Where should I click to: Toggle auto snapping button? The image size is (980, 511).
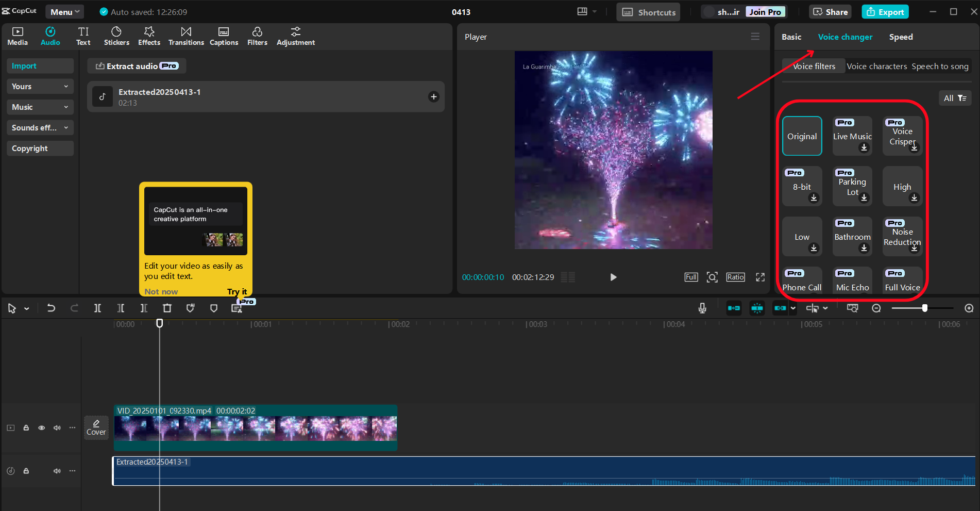coord(757,308)
